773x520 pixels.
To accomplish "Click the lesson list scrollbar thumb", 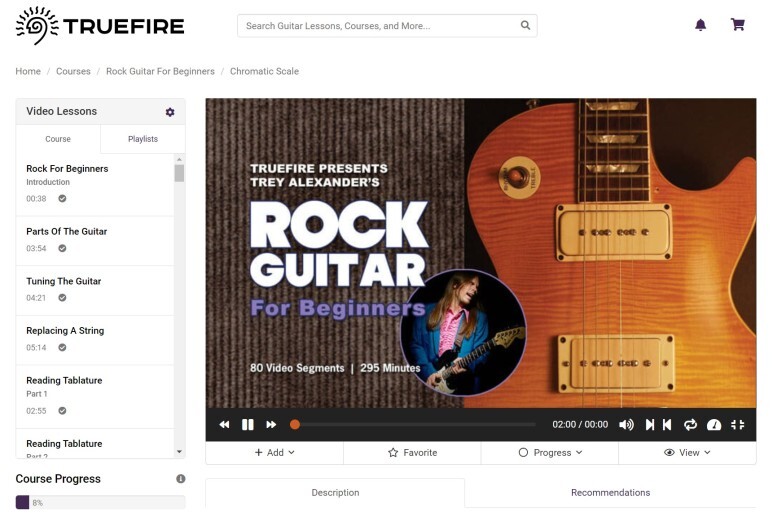I will coord(179,173).
